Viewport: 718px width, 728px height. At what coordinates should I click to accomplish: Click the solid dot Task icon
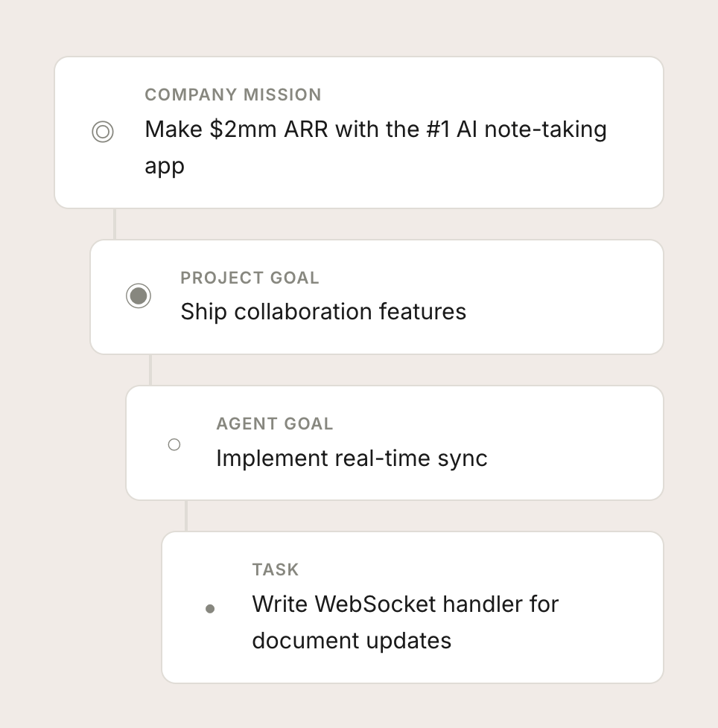tap(210, 609)
